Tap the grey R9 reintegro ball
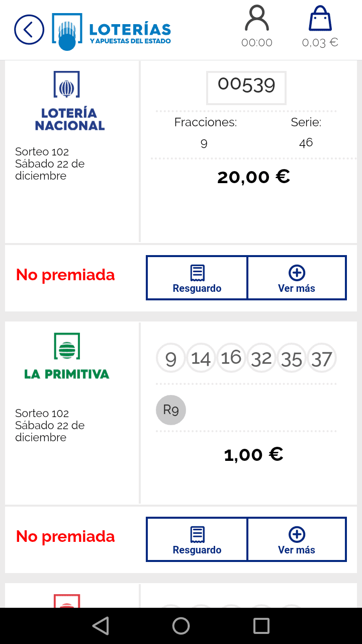This screenshot has height=644, width=362. 171,410
